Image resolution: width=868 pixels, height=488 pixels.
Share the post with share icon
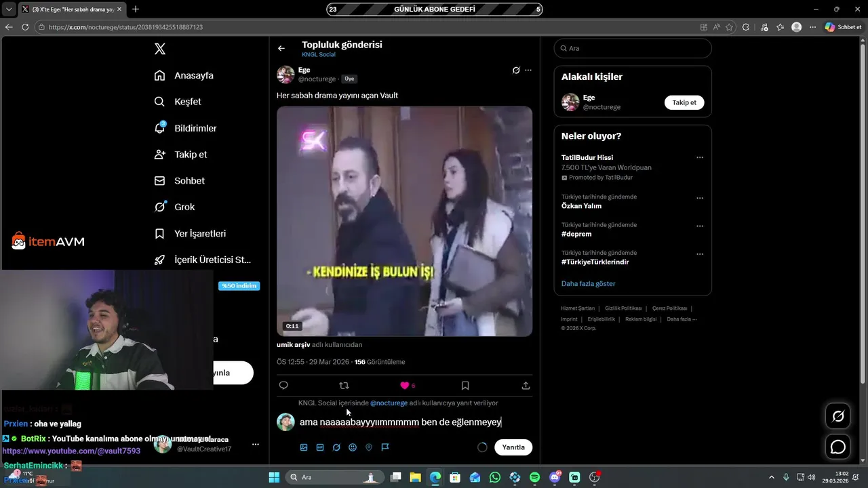[526, 386]
